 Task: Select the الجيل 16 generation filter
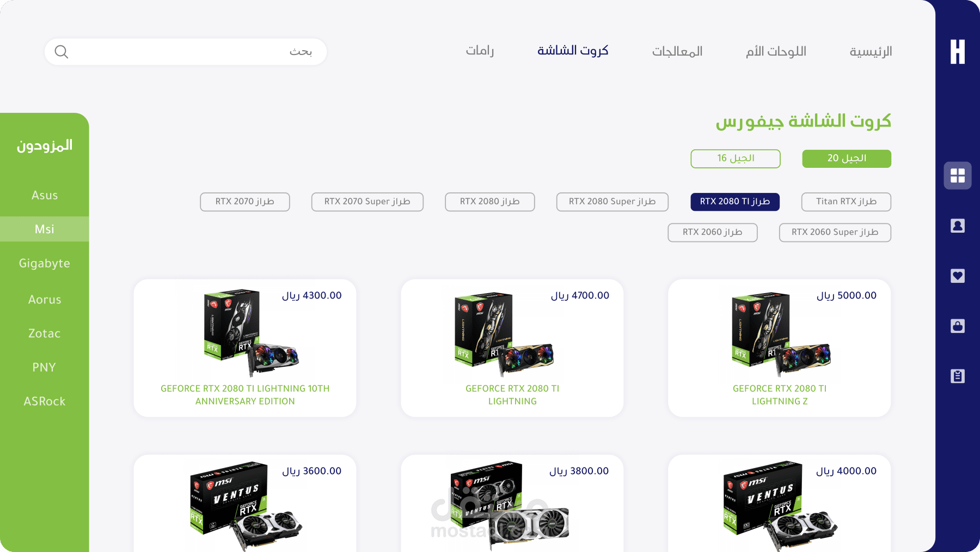click(735, 159)
